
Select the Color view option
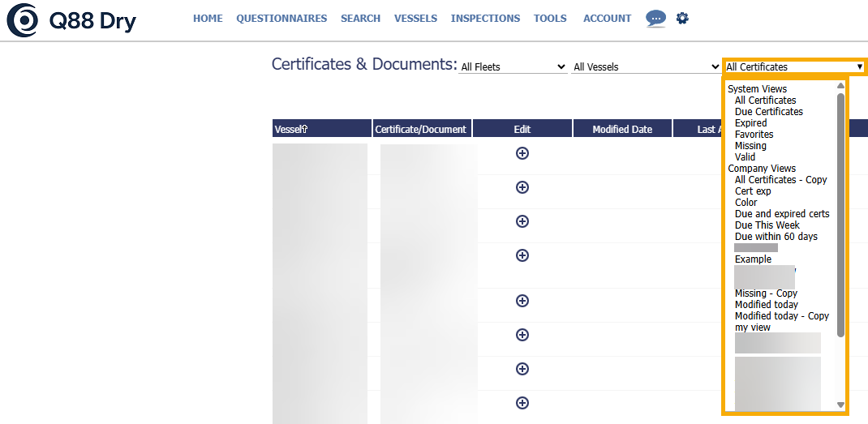746,203
